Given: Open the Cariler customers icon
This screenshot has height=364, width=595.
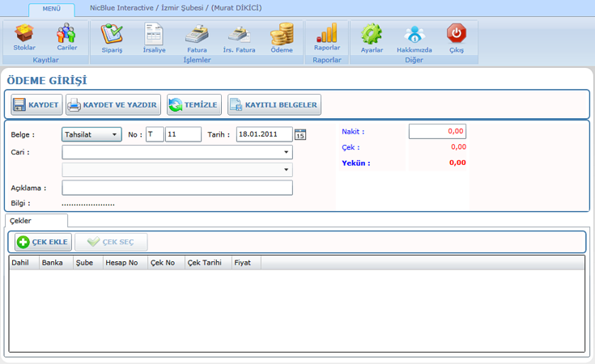Looking at the screenshot, I should pyautogui.click(x=66, y=34).
